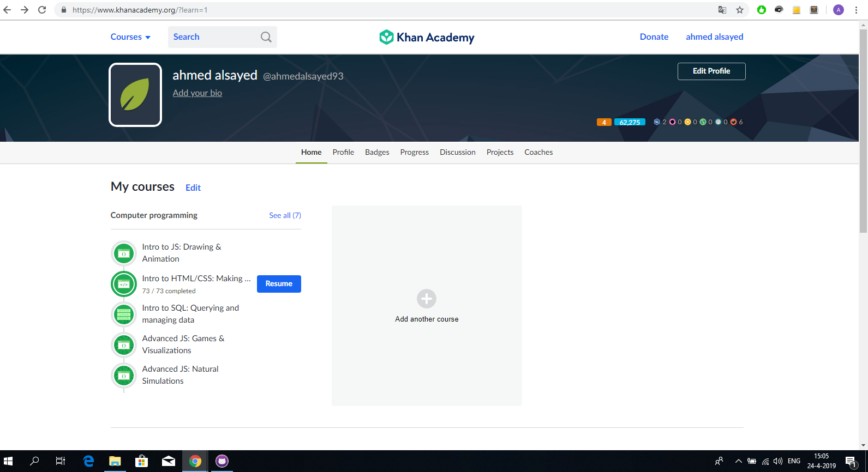
Task: Open Microsoft Edge from the taskbar
Action: (x=88, y=461)
